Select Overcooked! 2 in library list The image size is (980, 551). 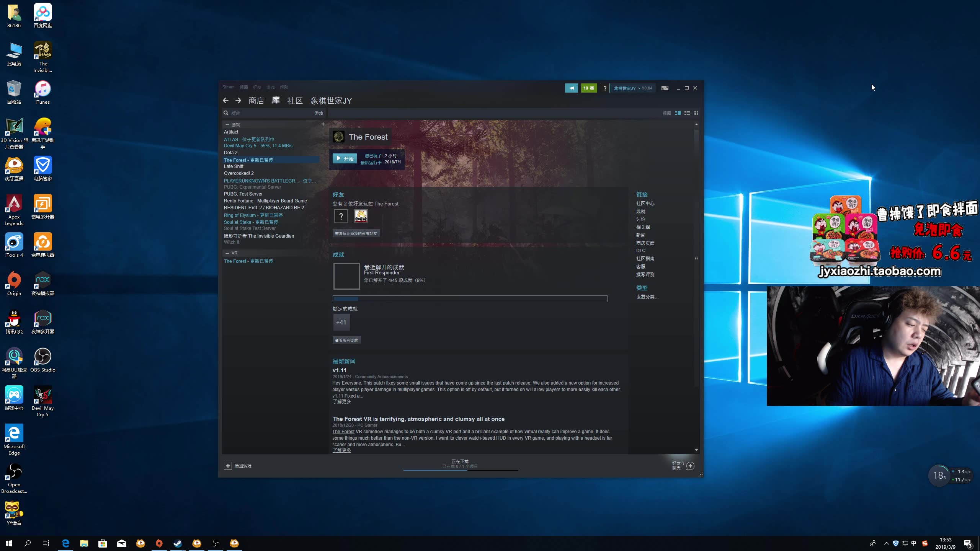238,173
